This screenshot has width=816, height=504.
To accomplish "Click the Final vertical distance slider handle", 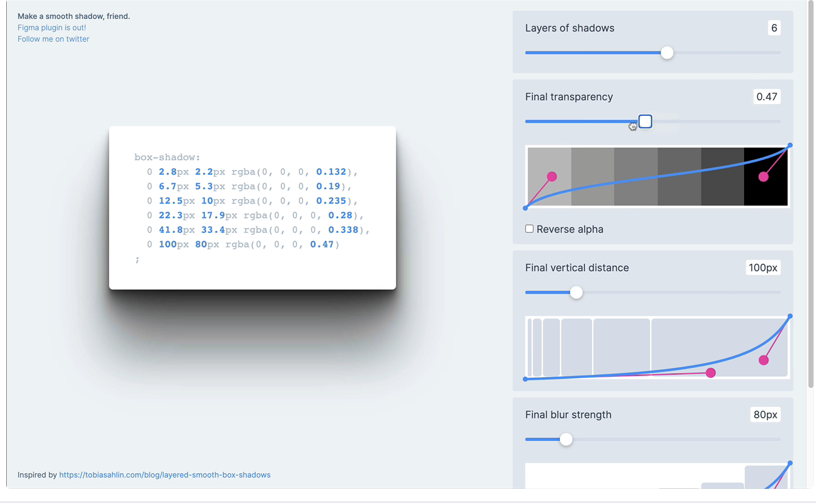I will [x=576, y=292].
